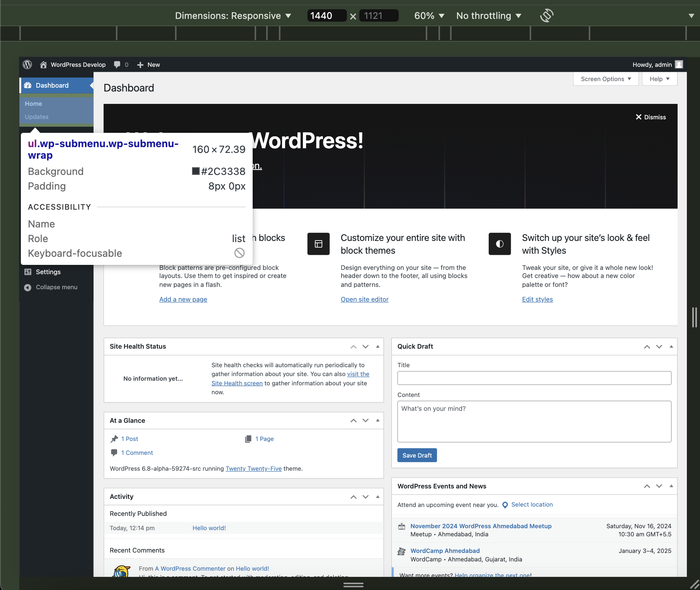Move Quick Draft widget down
Screen dimensions: 700x590
[659, 347]
